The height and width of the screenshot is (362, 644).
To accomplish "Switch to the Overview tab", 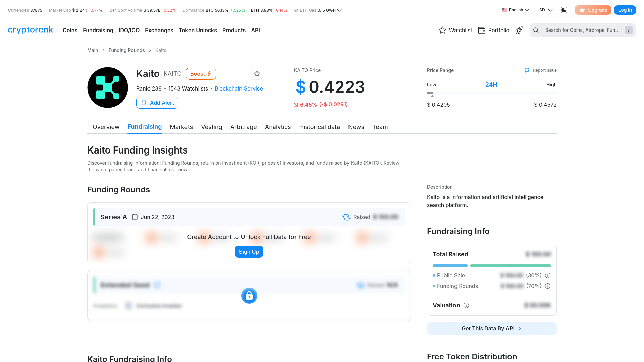I will coord(106,127).
